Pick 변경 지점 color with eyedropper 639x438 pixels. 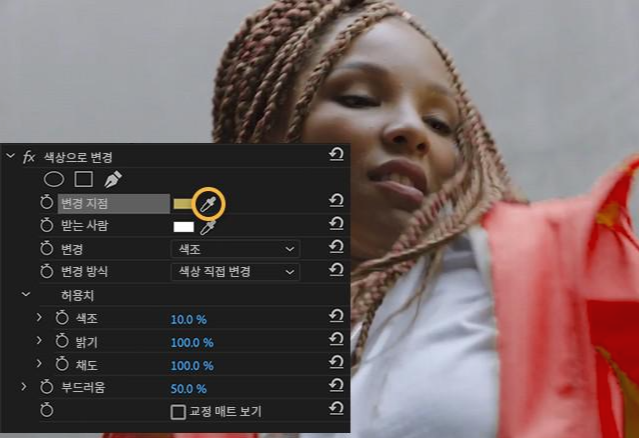(x=208, y=203)
